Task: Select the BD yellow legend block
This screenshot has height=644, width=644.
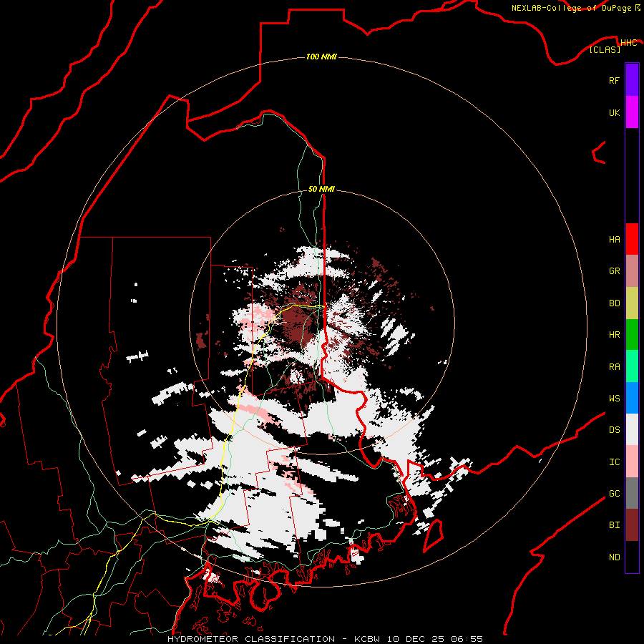Action: [x=632, y=303]
